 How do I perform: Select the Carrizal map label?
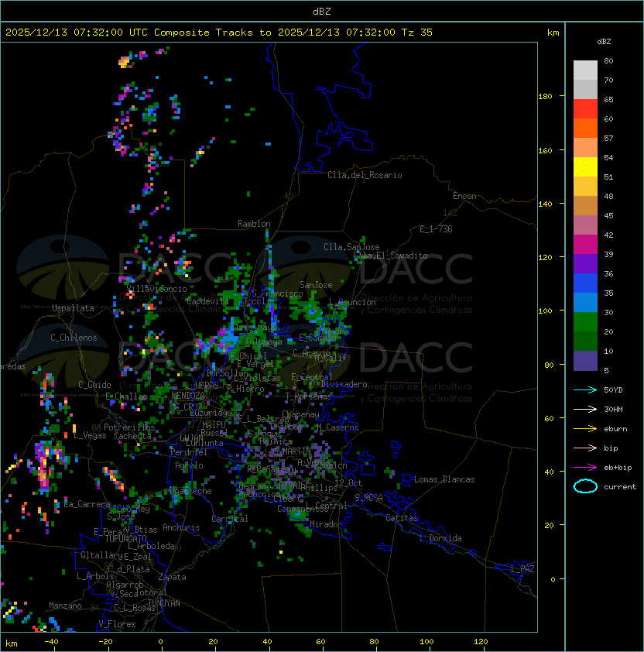coord(230,519)
